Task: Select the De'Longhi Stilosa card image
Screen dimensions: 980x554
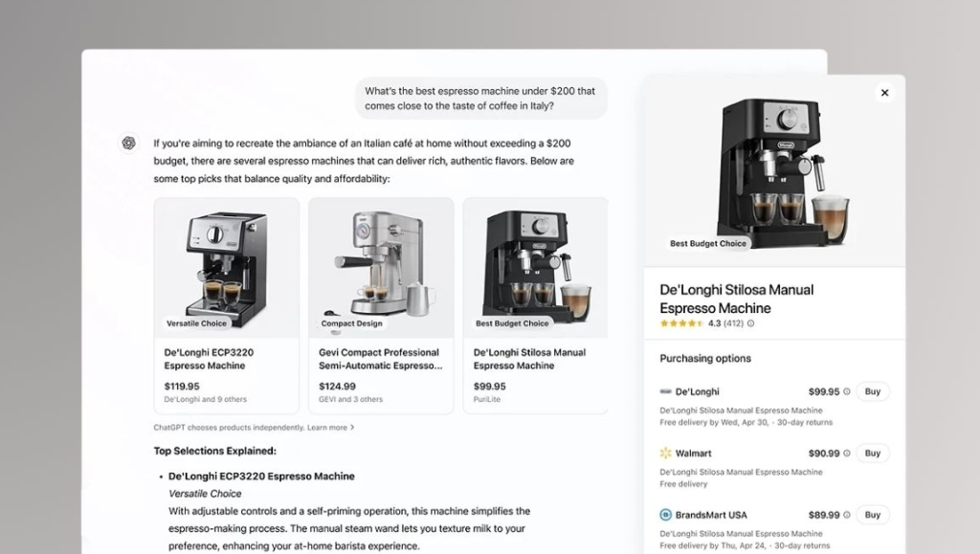Action: 536,268
